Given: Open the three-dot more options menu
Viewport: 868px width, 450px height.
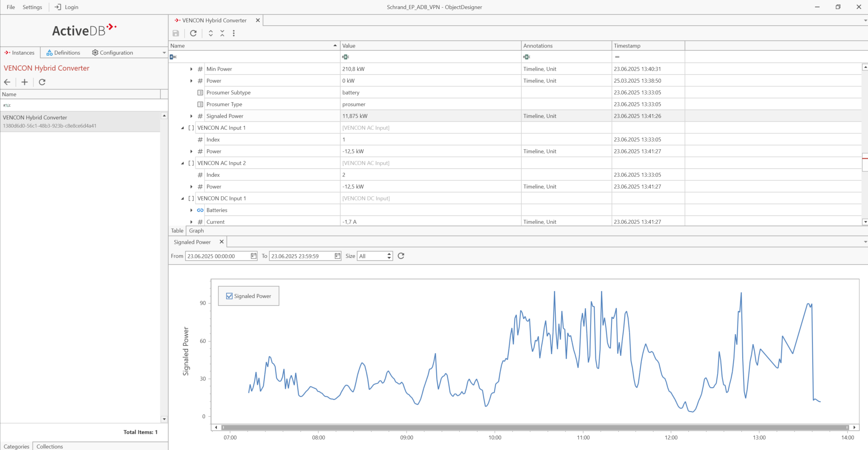Looking at the screenshot, I should (x=234, y=33).
